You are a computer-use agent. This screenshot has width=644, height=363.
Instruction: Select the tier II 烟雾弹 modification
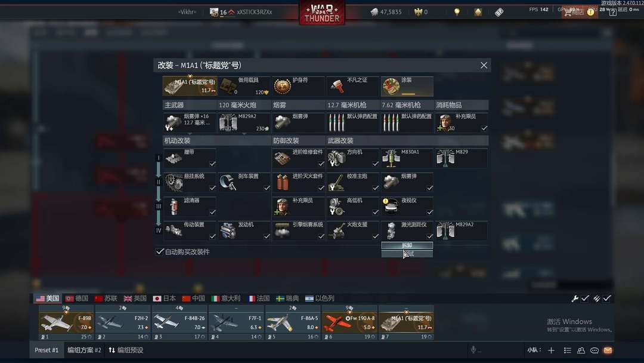tap(407, 182)
